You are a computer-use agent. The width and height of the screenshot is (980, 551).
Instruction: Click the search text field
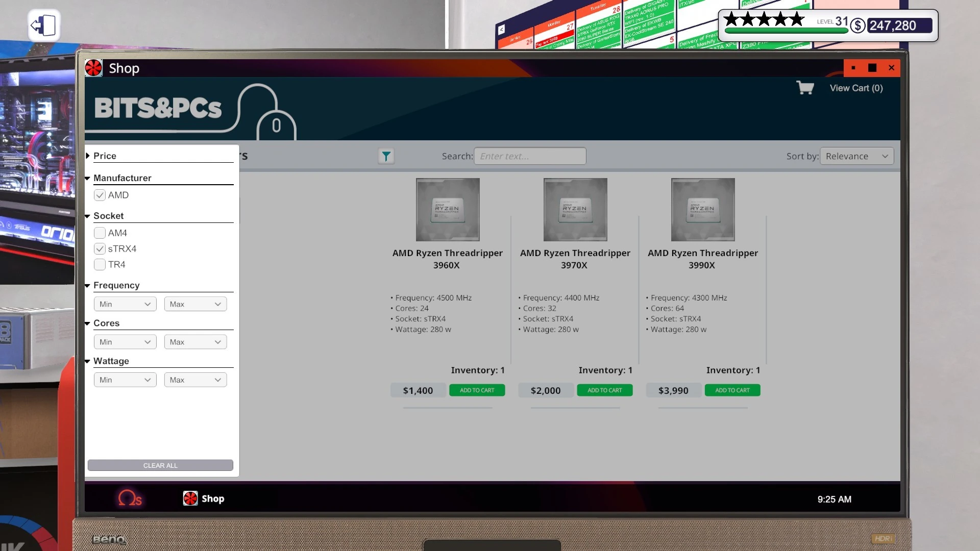coord(530,156)
